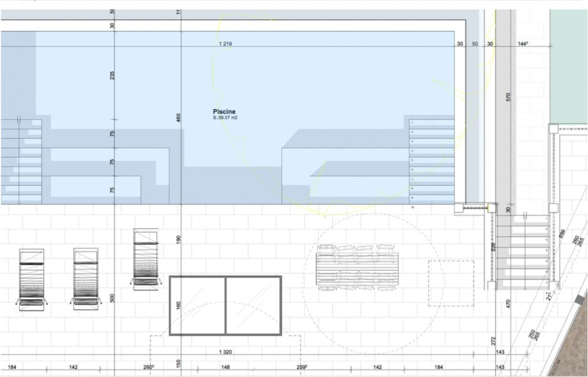
Task: Click the Piscine room label
Action: [224, 112]
